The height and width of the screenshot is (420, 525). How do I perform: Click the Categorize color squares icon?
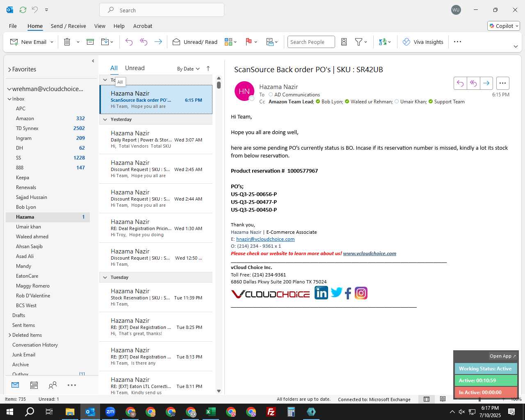[x=228, y=42]
